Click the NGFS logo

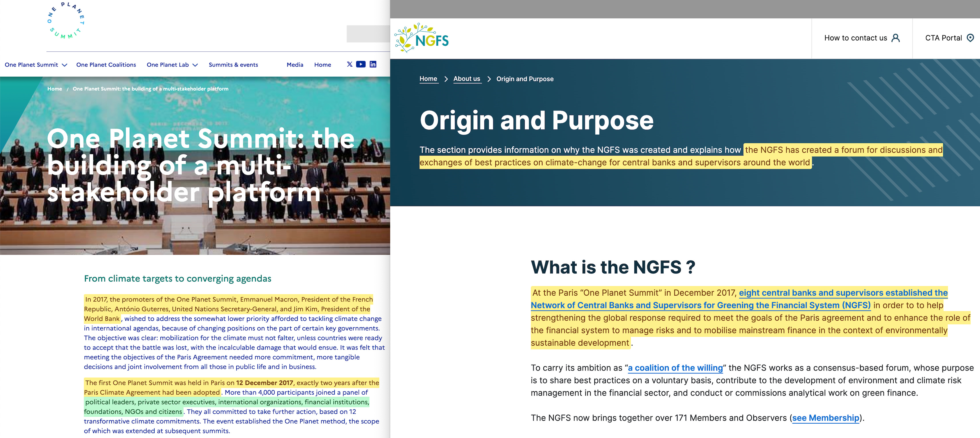pyautogui.click(x=421, y=38)
